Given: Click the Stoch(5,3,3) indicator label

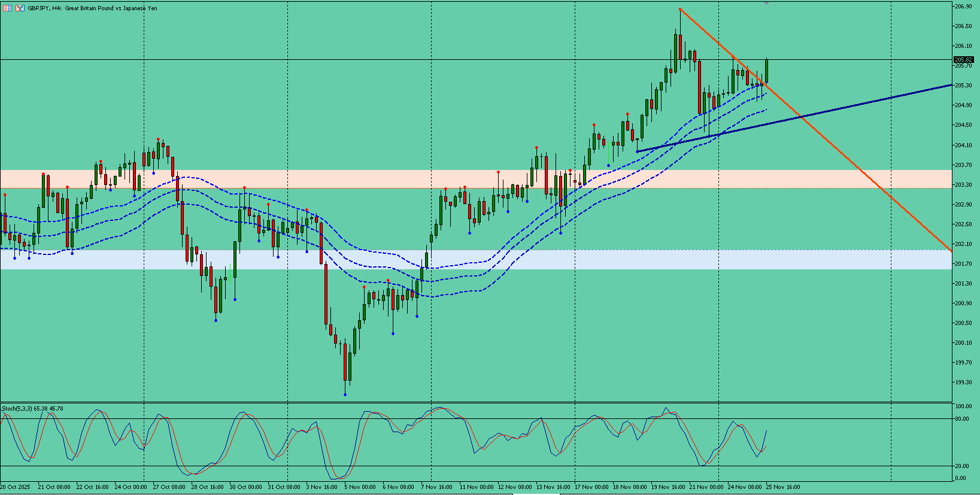Looking at the screenshot, I should [33, 409].
